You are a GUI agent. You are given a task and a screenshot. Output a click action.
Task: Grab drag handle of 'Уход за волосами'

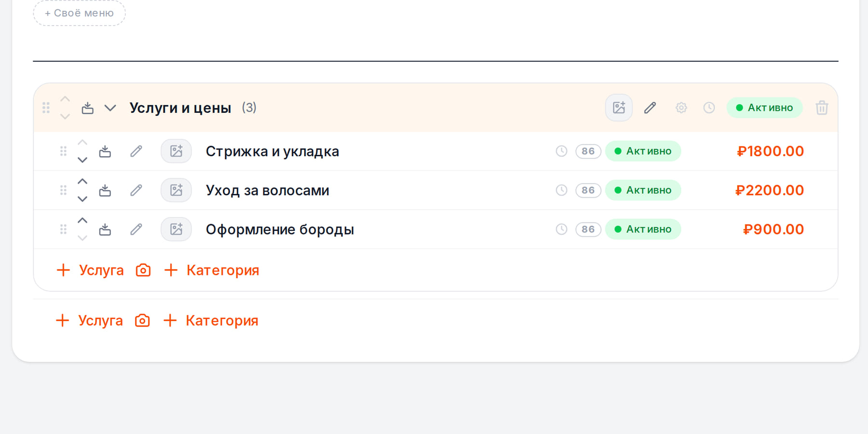pos(63,190)
